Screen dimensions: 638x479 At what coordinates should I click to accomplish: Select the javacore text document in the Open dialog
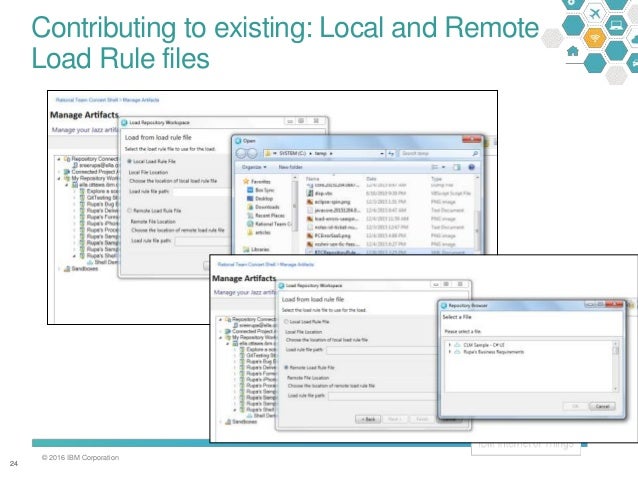point(334,210)
